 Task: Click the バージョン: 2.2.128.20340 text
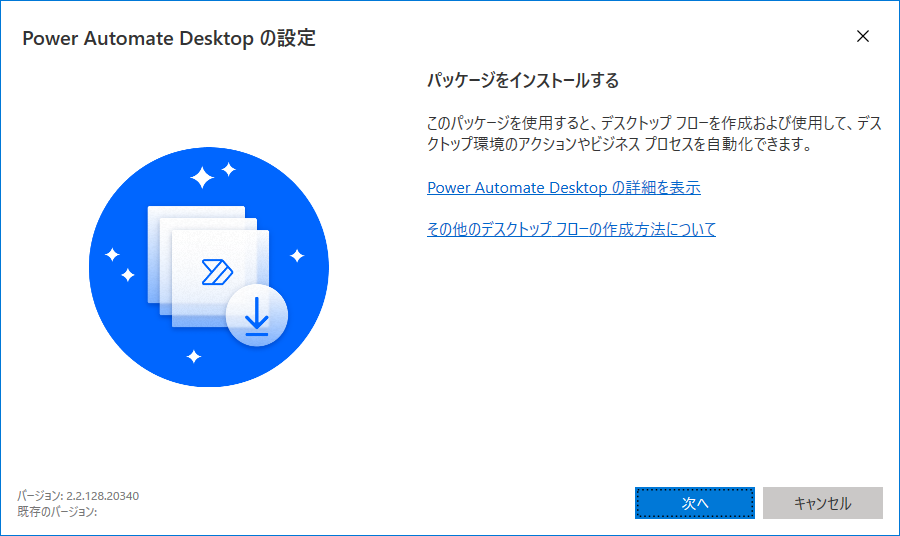78,496
